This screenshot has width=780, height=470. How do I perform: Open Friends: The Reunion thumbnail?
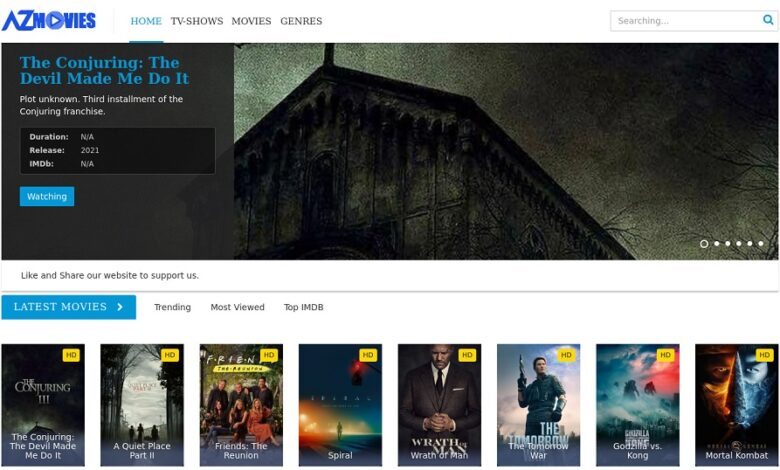(x=241, y=405)
